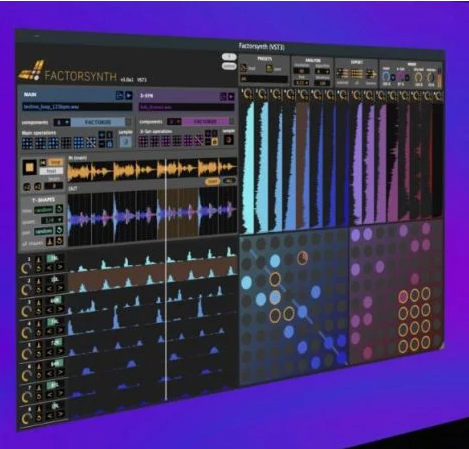Open the ANALYSIS FFT size dropdown
Screen dimensions: 469x449
301,83
